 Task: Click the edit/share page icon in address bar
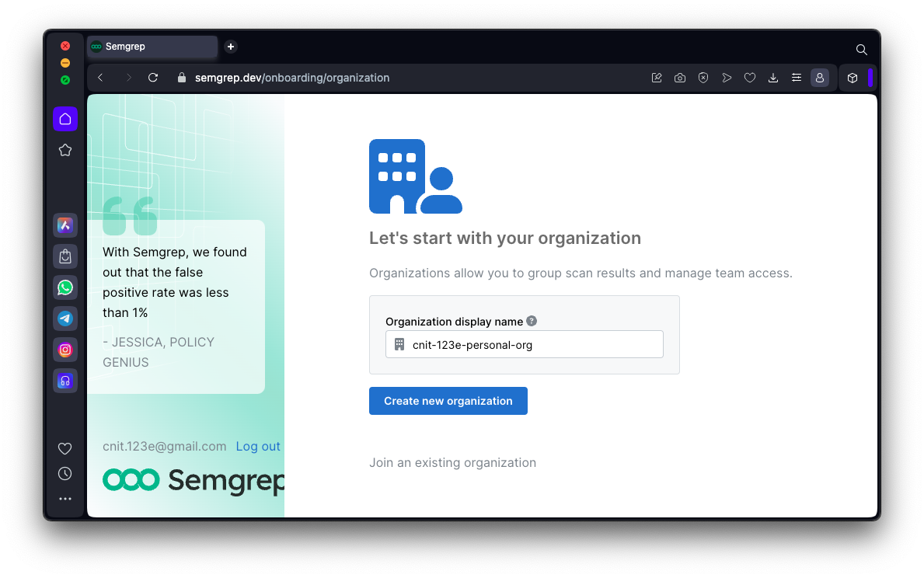click(657, 78)
